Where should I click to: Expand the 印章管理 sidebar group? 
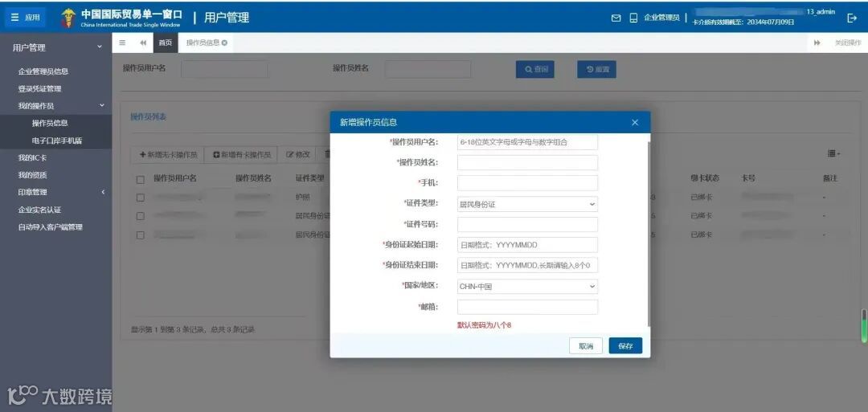(56, 192)
